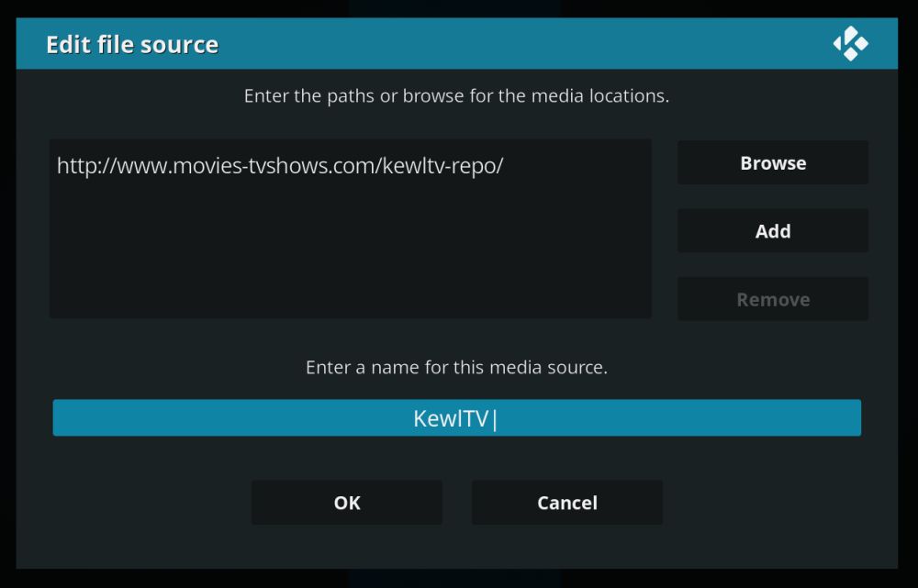This screenshot has height=588, width=918.
Task: Confirm the file source with OK
Action: coord(347,503)
